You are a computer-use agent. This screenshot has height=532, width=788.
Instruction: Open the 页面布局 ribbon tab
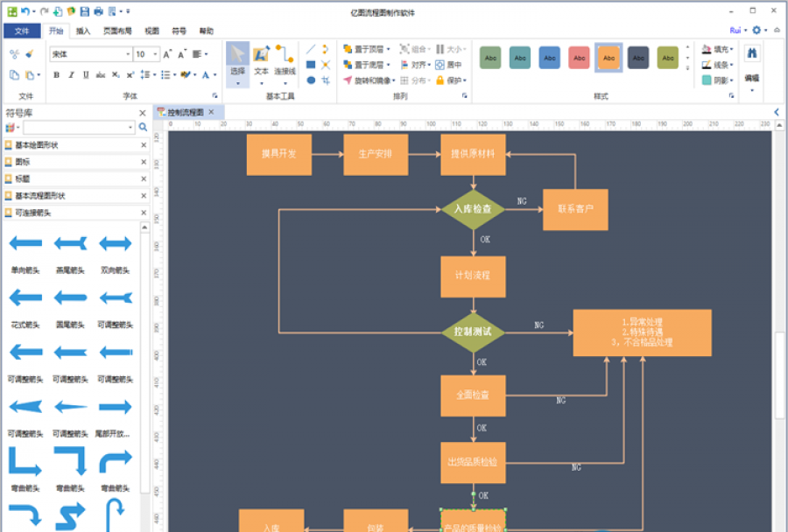click(x=116, y=31)
